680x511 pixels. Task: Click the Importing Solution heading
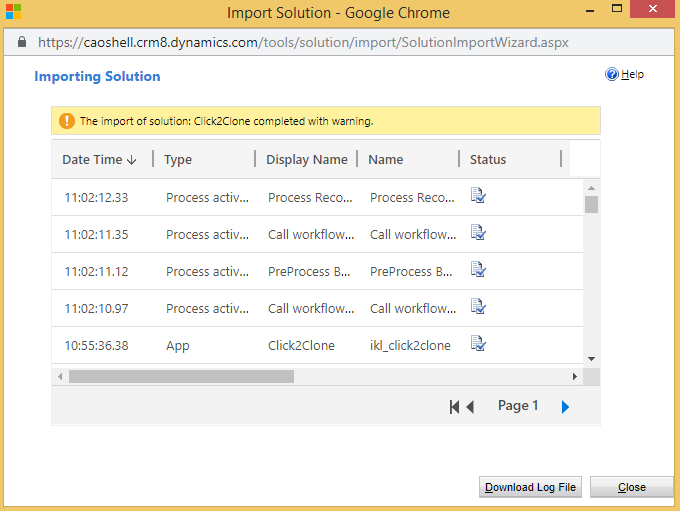click(97, 76)
